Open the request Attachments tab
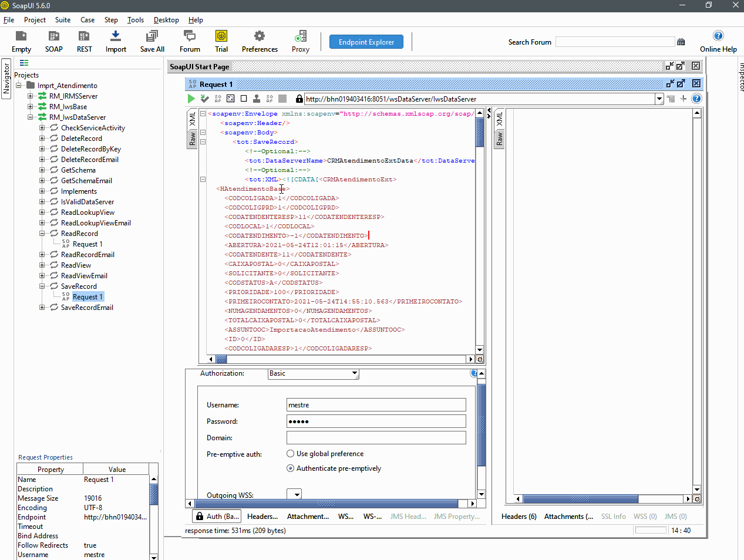This screenshot has width=744, height=560. click(x=308, y=517)
